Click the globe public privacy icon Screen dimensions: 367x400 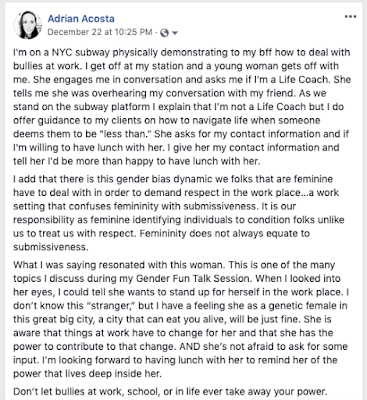click(164, 33)
